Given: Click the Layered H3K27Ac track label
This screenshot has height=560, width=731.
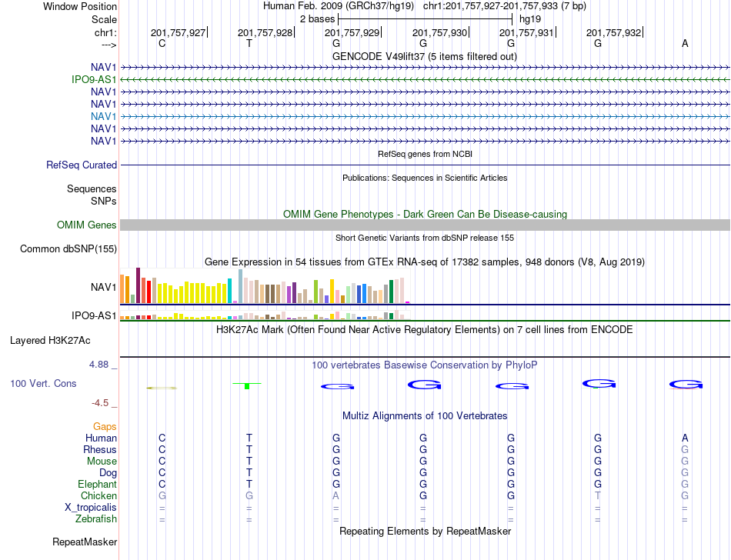Looking at the screenshot, I should [x=50, y=341].
